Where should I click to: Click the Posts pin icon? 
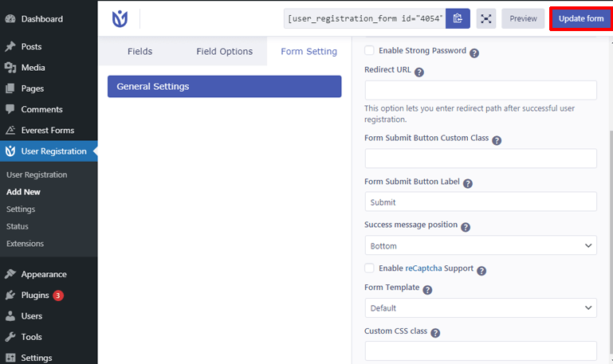pos(10,46)
